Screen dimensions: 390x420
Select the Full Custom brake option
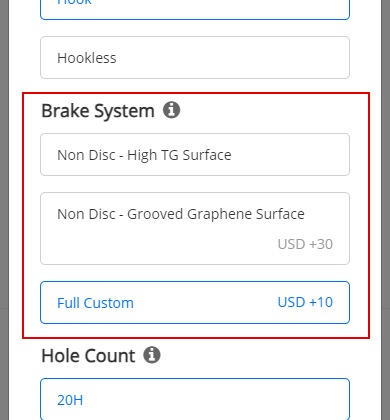[195, 302]
